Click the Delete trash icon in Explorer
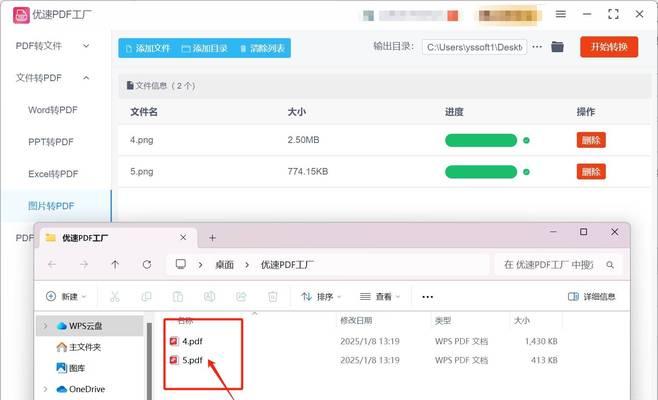Viewport: 658px width, 400px height. [x=273, y=297]
